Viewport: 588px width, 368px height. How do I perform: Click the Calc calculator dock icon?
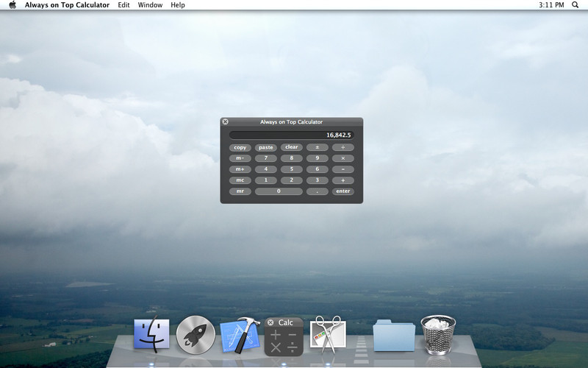pyautogui.click(x=284, y=337)
